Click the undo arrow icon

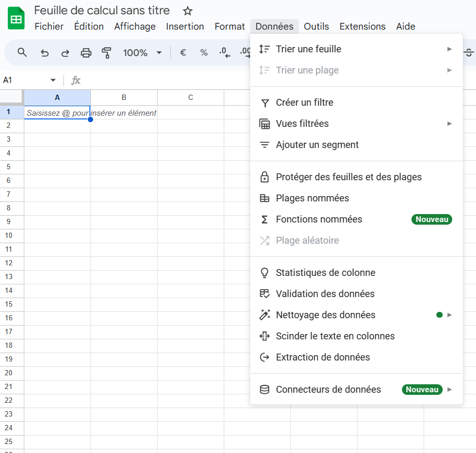click(44, 53)
